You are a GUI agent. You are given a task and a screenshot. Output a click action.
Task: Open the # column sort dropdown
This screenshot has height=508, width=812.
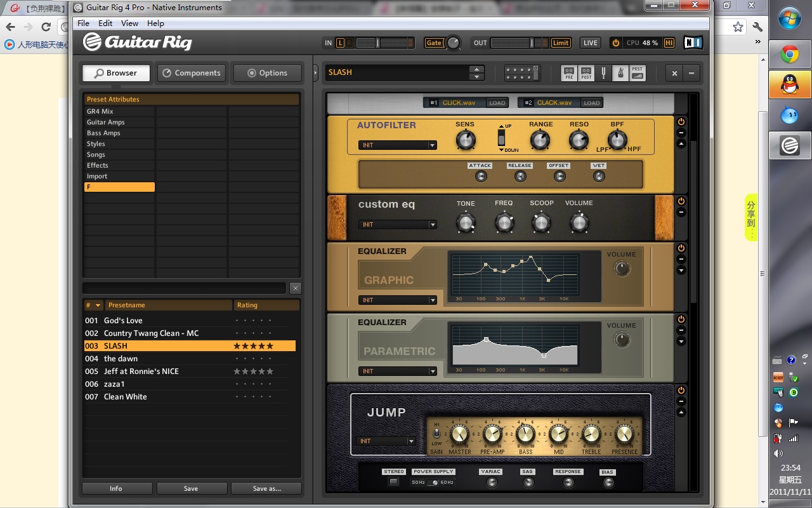[98, 305]
